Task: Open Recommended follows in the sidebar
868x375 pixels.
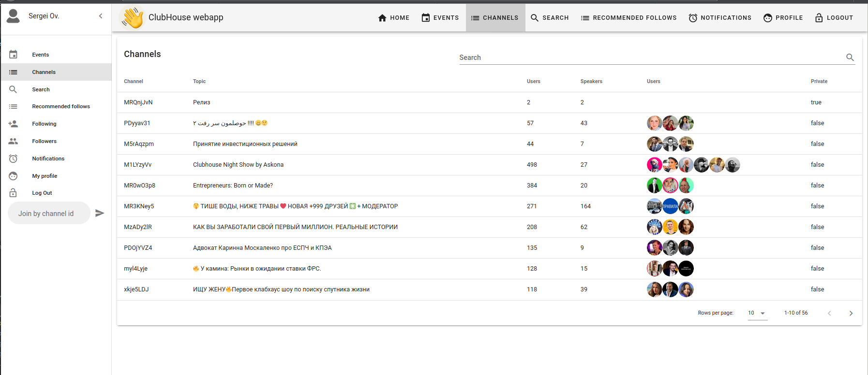Action: 56,106
